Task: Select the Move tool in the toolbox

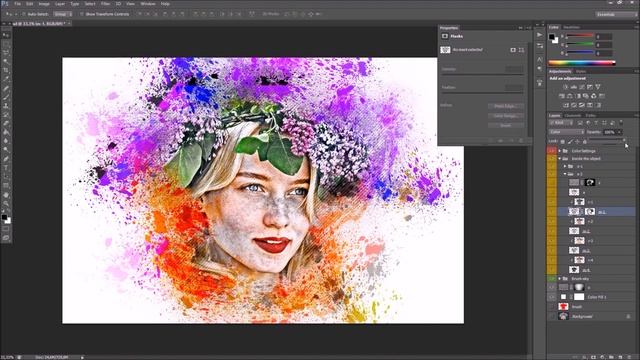Action: pyautogui.click(x=6, y=35)
